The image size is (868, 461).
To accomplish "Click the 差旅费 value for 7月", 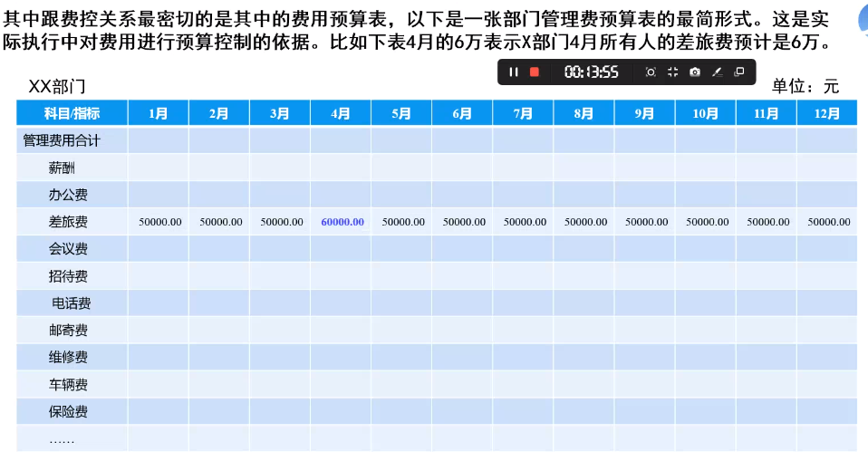I will pyautogui.click(x=525, y=222).
